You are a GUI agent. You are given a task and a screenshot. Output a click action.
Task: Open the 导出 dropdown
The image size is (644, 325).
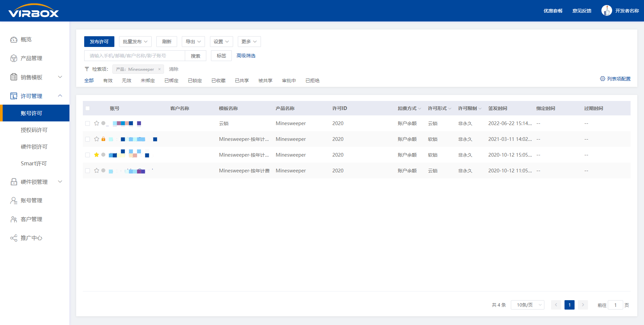click(x=193, y=42)
